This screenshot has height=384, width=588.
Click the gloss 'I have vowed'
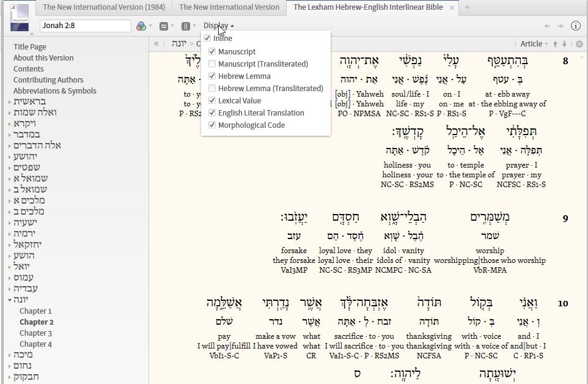click(275, 345)
